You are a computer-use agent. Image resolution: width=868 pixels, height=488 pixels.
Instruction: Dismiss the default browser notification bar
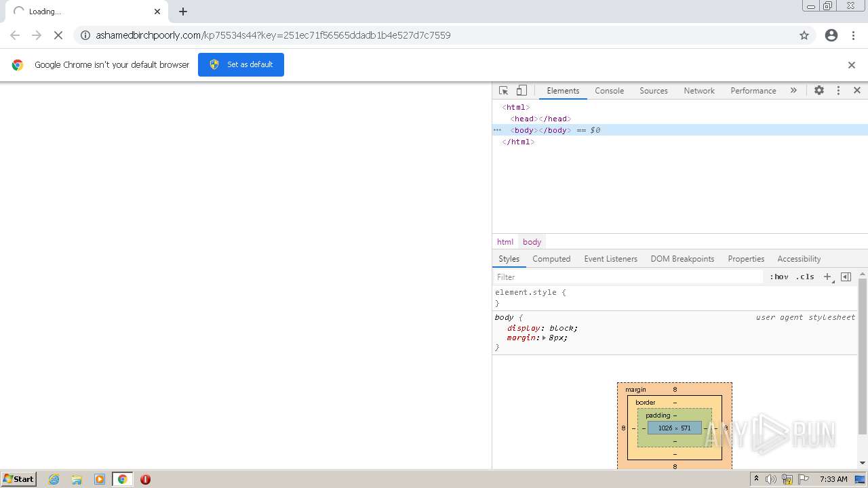pyautogui.click(x=852, y=65)
